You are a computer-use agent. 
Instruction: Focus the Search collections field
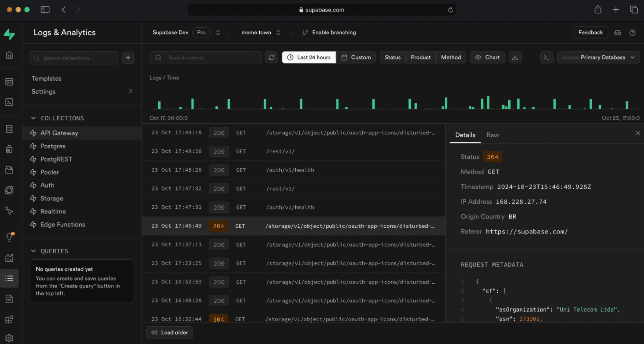[x=74, y=58]
